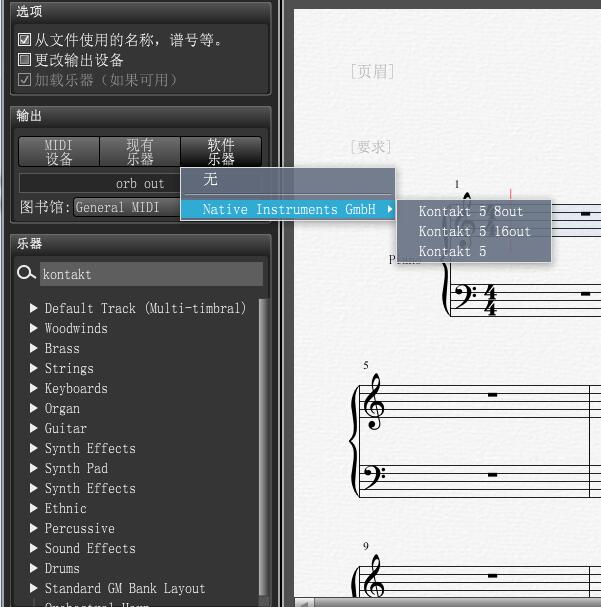Screen dimensions: 601x607
Task: Click the kontakt search input field
Action: 150,274
